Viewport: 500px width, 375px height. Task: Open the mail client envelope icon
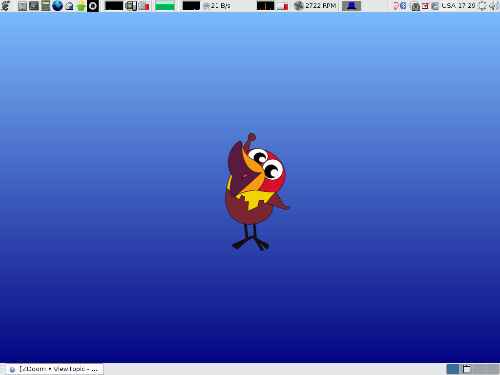69,6
